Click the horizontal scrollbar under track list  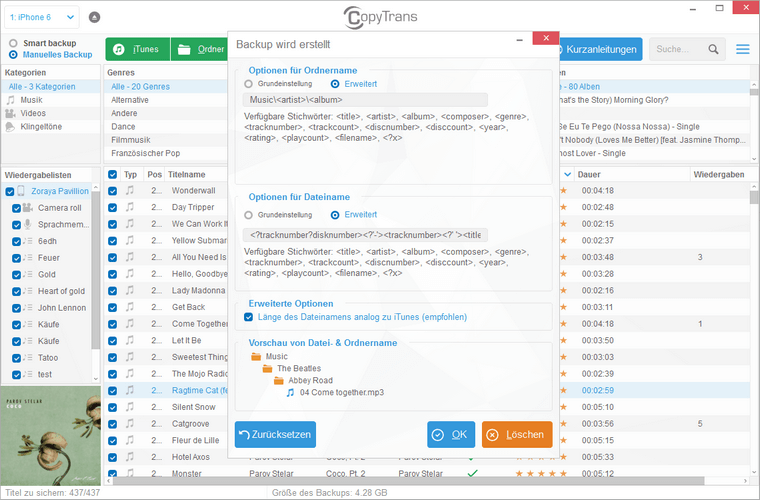[x=408, y=481]
